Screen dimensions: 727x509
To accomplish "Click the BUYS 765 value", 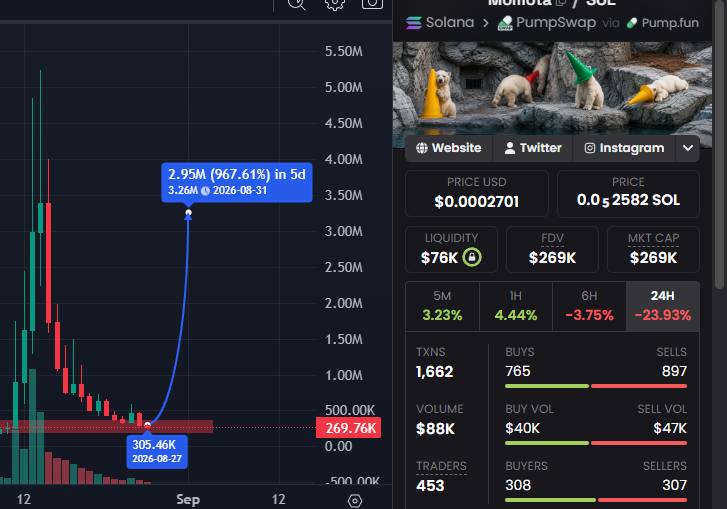I will coord(518,371).
